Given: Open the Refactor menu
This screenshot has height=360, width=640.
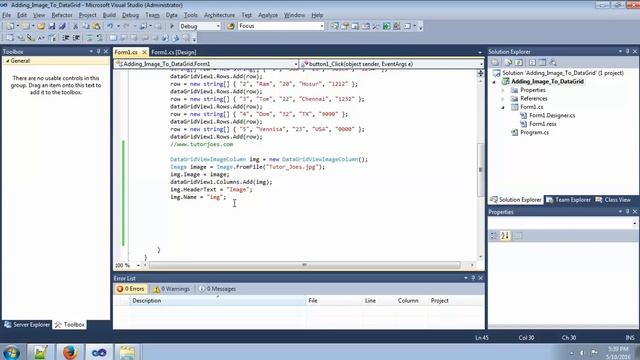Looking at the screenshot, I should (x=62, y=15).
